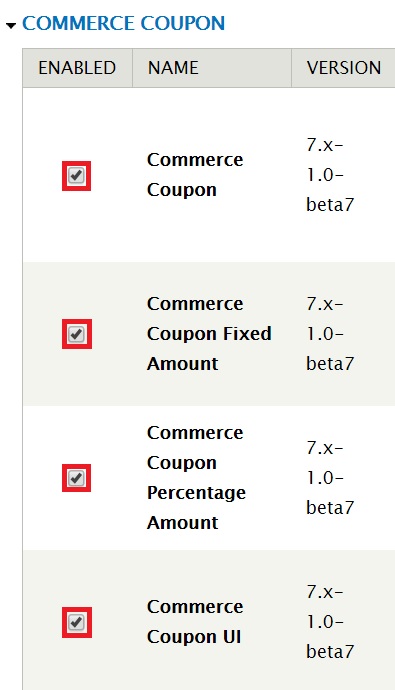Select the Commerce Coupon Fixed Amount label

point(209,334)
